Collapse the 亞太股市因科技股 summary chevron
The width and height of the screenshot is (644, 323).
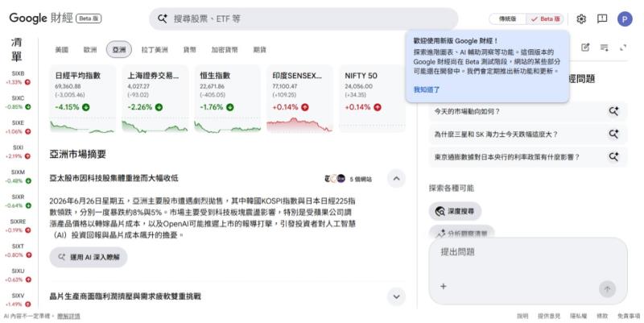pos(396,178)
